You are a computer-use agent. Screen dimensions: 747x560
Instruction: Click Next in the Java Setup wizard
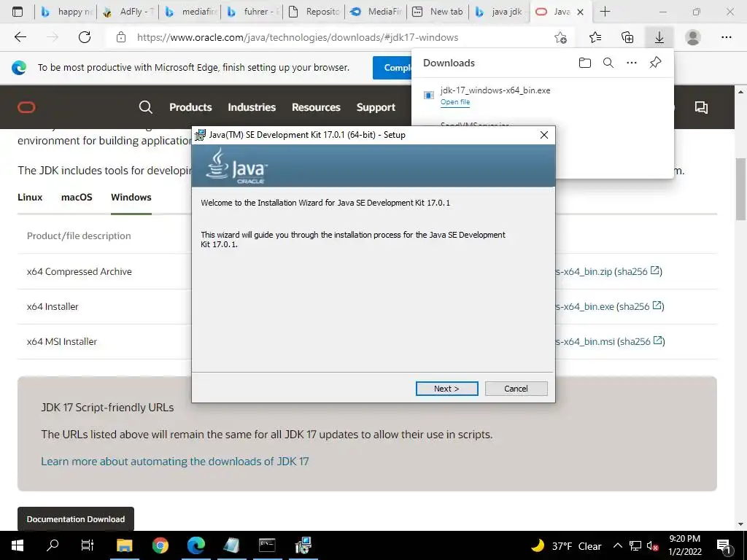point(446,389)
